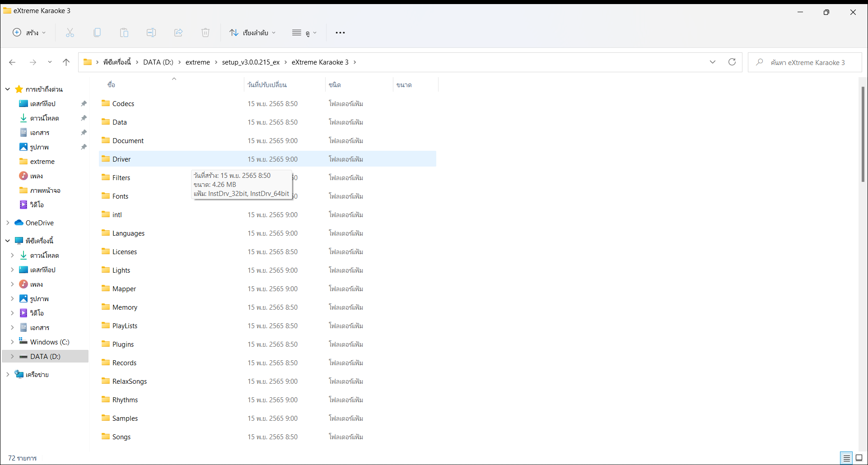
Task: Click the OneDrive cloud icon in sidebar
Action: [x=19, y=223]
